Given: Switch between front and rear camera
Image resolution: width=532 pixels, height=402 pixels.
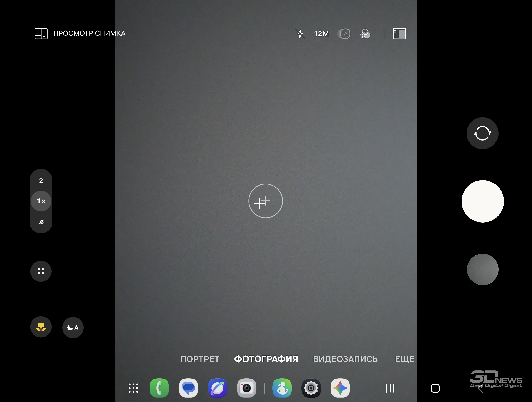Looking at the screenshot, I should coord(482,133).
